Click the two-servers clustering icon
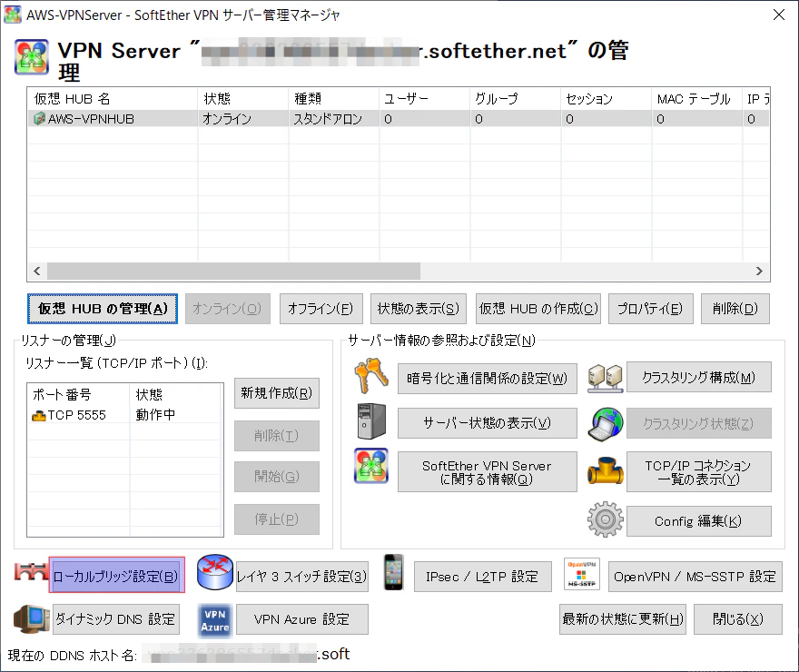Image resolution: width=799 pixels, height=672 pixels. pos(605,379)
